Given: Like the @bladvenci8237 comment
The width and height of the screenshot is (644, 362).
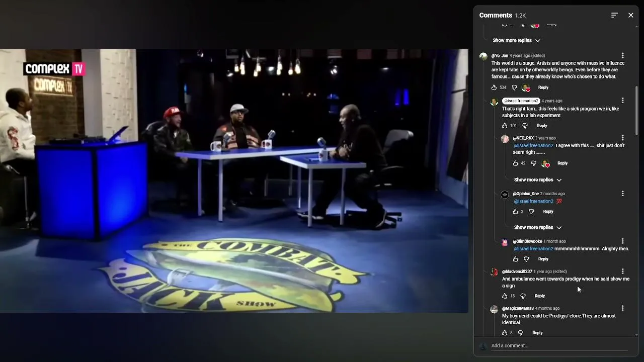Looking at the screenshot, I should (x=505, y=296).
